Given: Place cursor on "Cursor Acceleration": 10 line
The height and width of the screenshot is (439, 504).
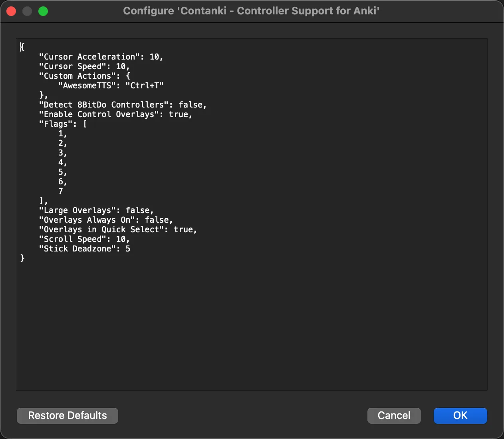Looking at the screenshot, I should [101, 57].
